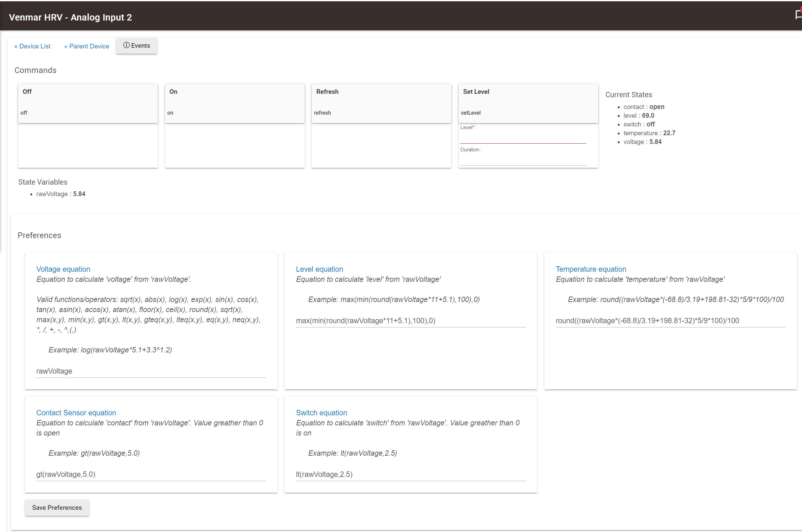Select the Temperature equation title
The image size is (802, 532).
[x=590, y=269]
